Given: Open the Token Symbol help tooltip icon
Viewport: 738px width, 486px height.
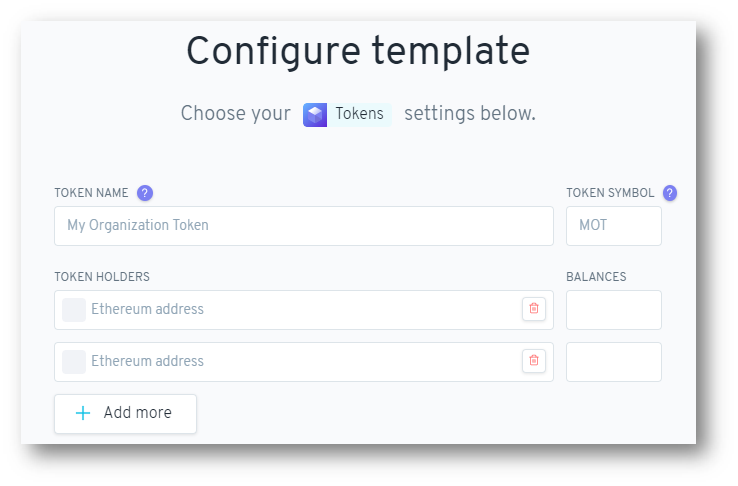Looking at the screenshot, I should 670,193.
